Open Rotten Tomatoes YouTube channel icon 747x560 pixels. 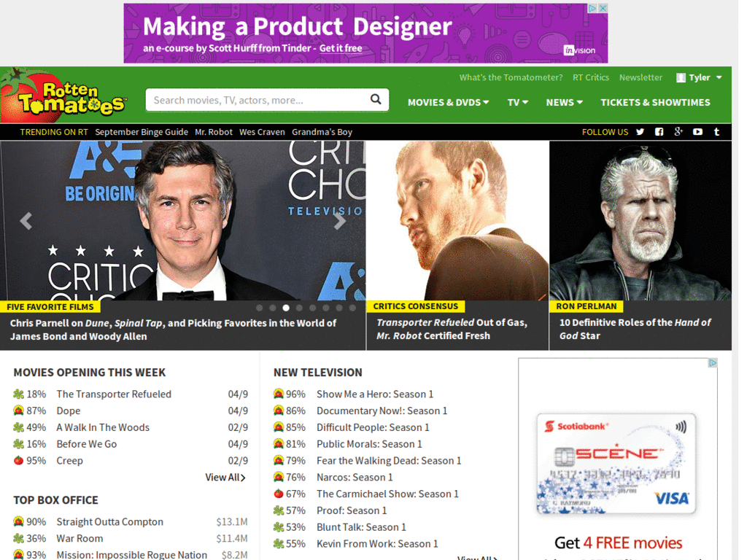697,132
